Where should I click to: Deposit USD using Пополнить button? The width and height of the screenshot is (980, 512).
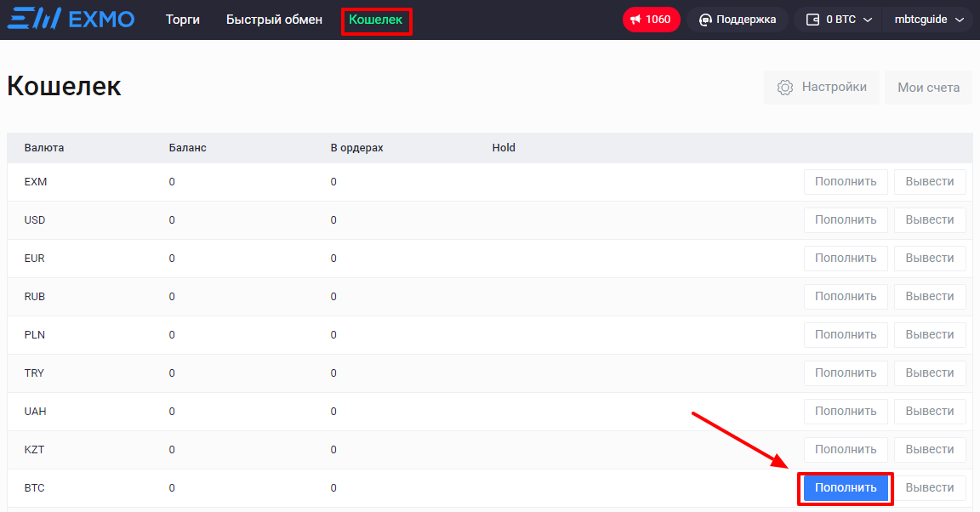pos(846,220)
